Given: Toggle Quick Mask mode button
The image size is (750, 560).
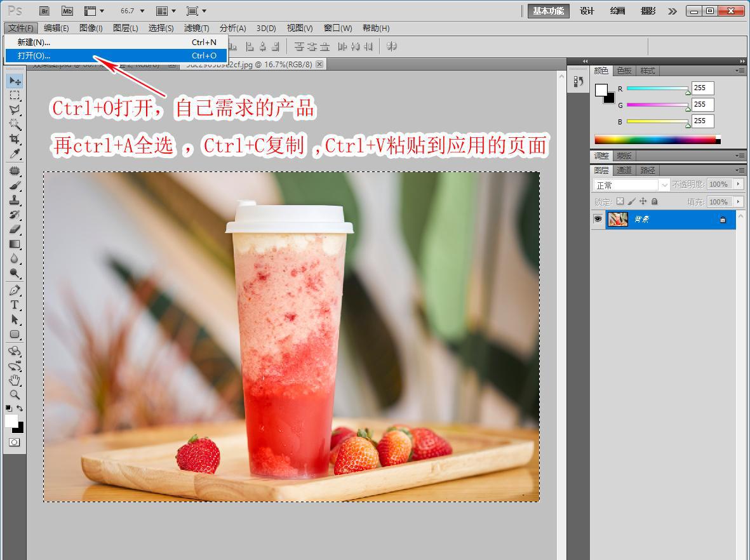Looking at the screenshot, I should click(14, 442).
